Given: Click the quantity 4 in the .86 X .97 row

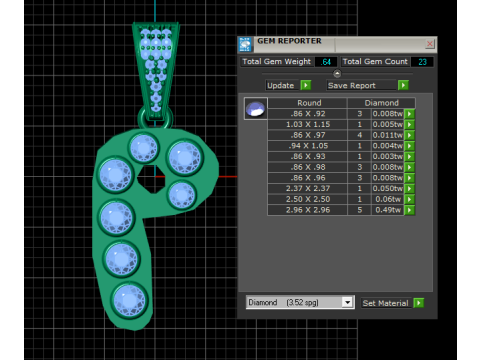Looking at the screenshot, I should point(360,135).
